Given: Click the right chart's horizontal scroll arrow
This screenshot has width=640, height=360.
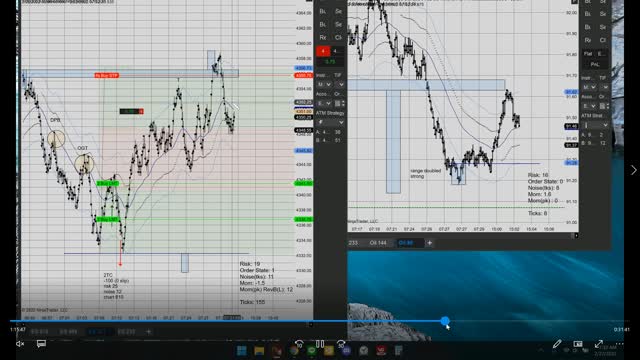Looking at the screenshot, I should 576,235.
